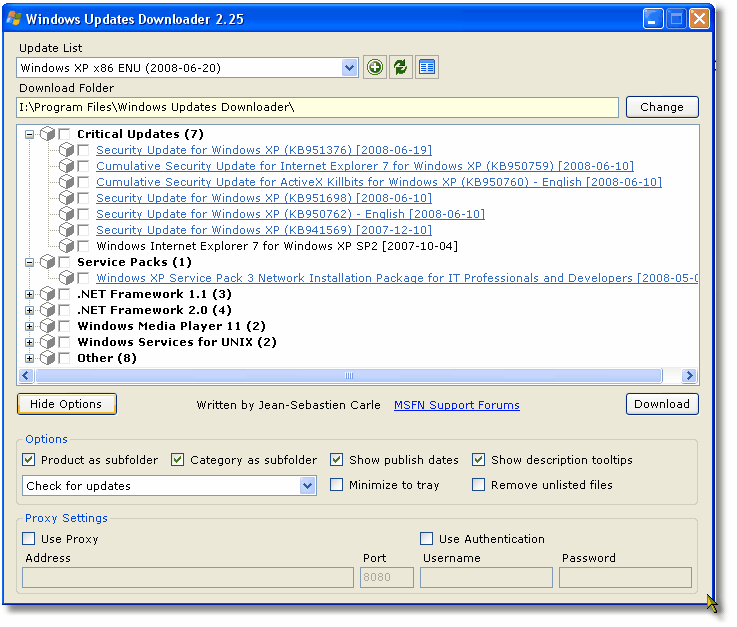
Task: Check the Critical Updates category checkbox
Action: click(65, 134)
